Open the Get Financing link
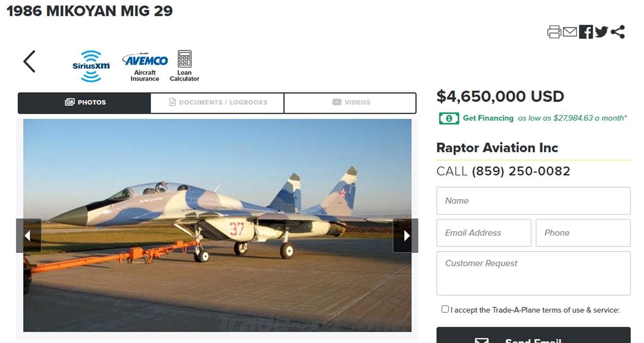The width and height of the screenshot is (644, 343). pos(487,118)
